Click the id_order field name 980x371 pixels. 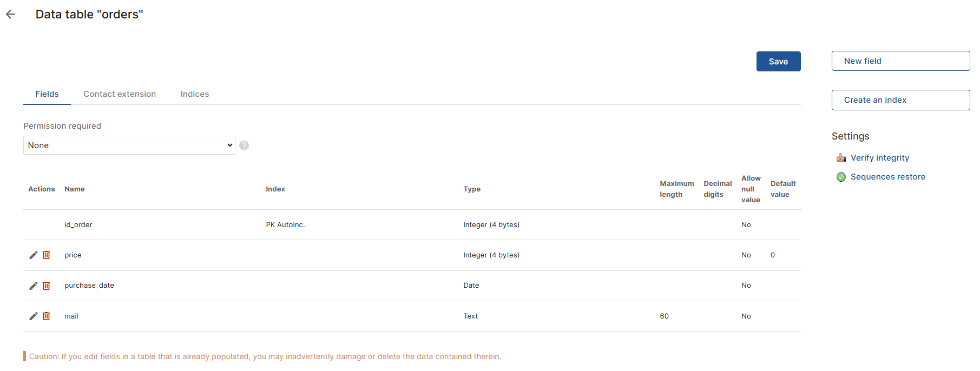[x=78, y=225]
